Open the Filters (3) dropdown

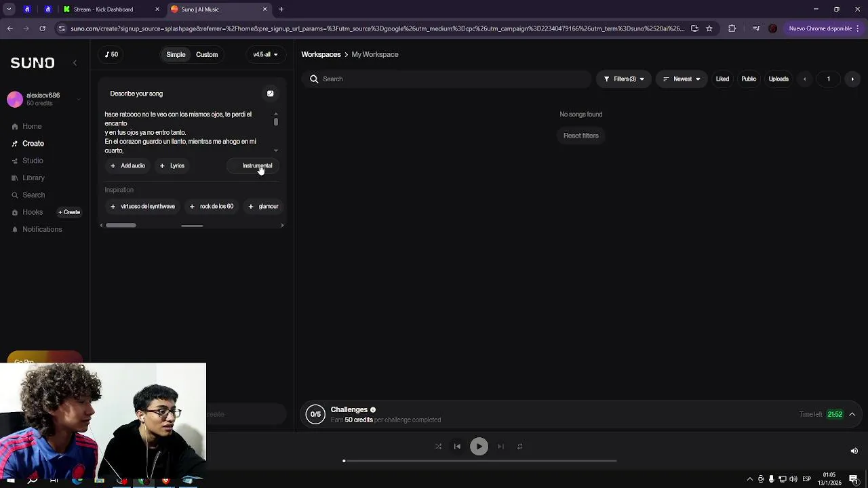point(624,79)
